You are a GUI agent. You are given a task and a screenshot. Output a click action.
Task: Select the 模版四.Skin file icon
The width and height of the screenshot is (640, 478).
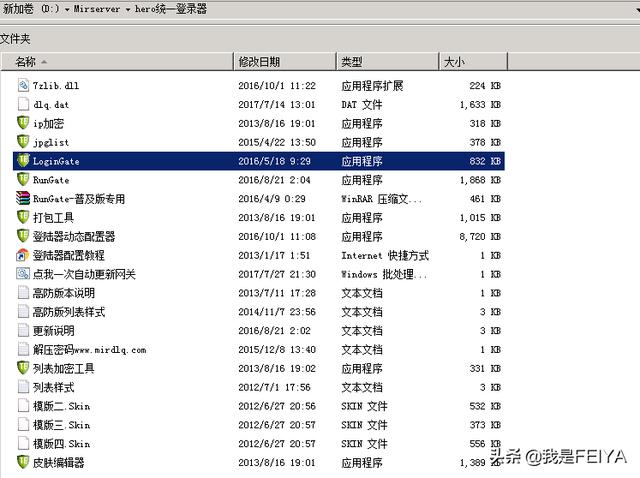tap(23, 443)
